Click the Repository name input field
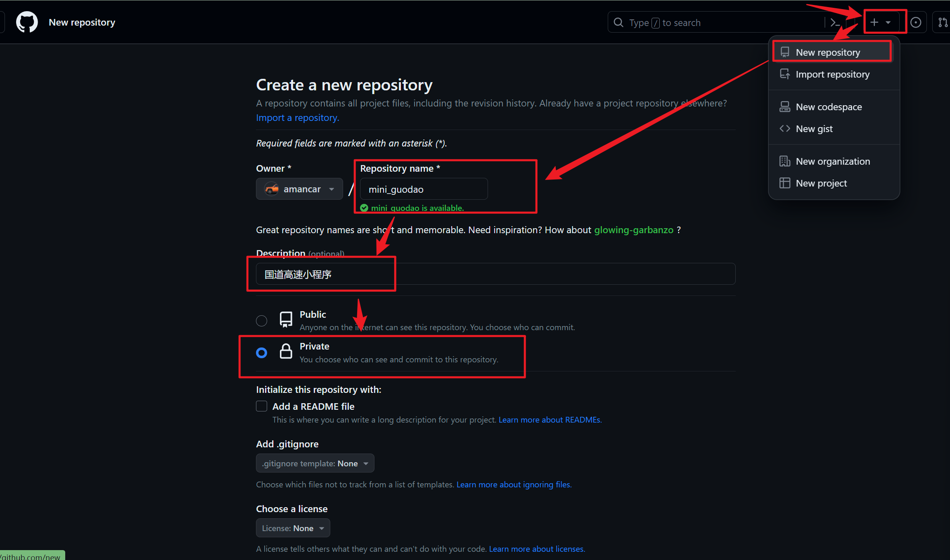 (x=424, y=189)
